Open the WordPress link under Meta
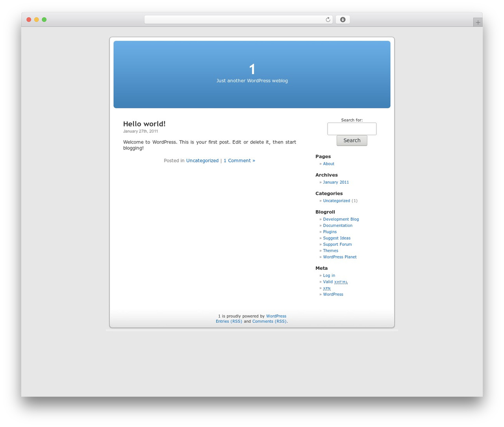Image resolution: width=504 pixels, height=427 pixels. pos(333,295)
